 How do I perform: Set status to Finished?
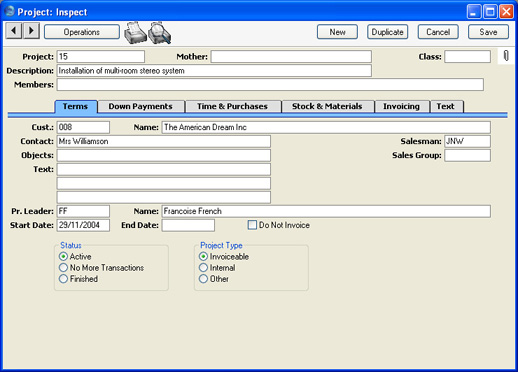[x=63, y=279]
